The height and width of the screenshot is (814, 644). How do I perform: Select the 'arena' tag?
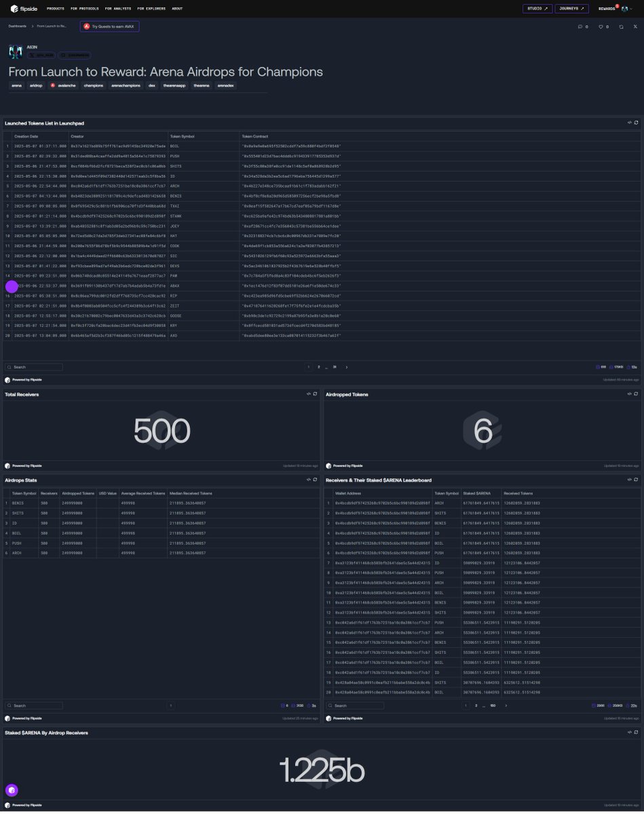[x=16, y=85]
